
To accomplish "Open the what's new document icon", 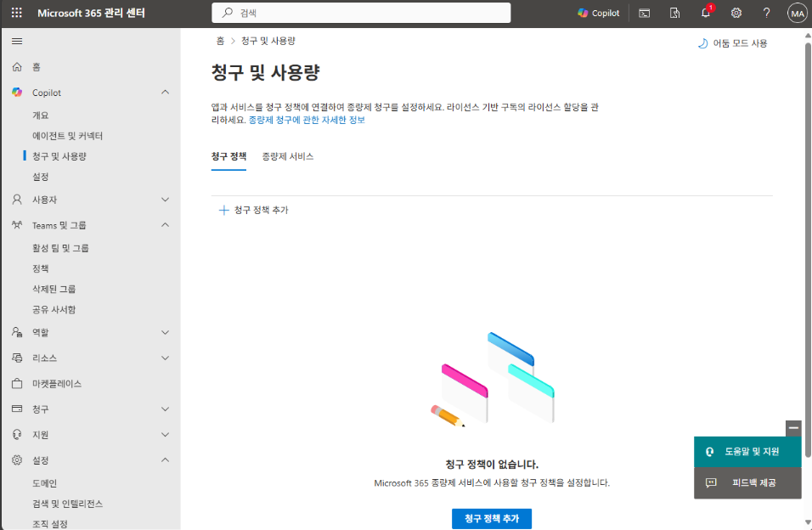I will click(x=674, y=13).
